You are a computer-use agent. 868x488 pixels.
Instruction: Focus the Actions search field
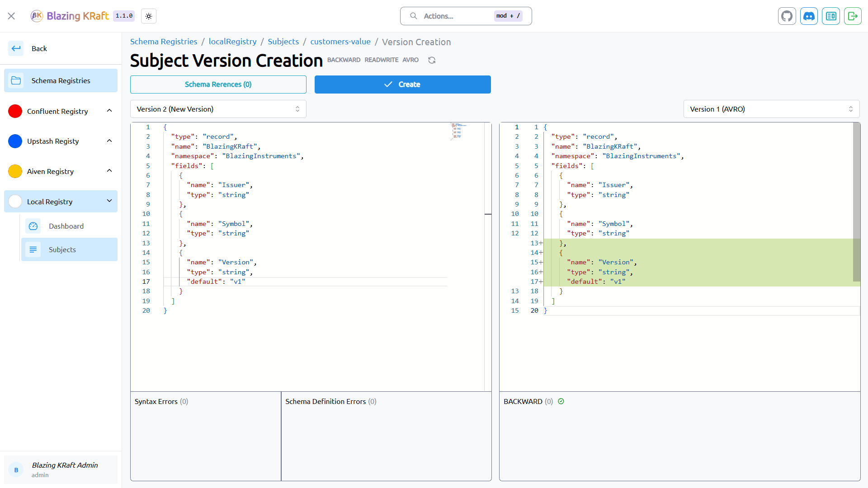tap(466, 16)
